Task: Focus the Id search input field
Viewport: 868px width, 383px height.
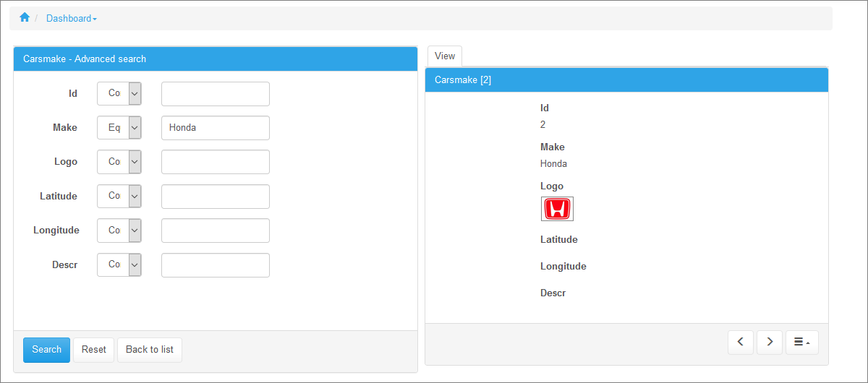Action: [216, 93]
